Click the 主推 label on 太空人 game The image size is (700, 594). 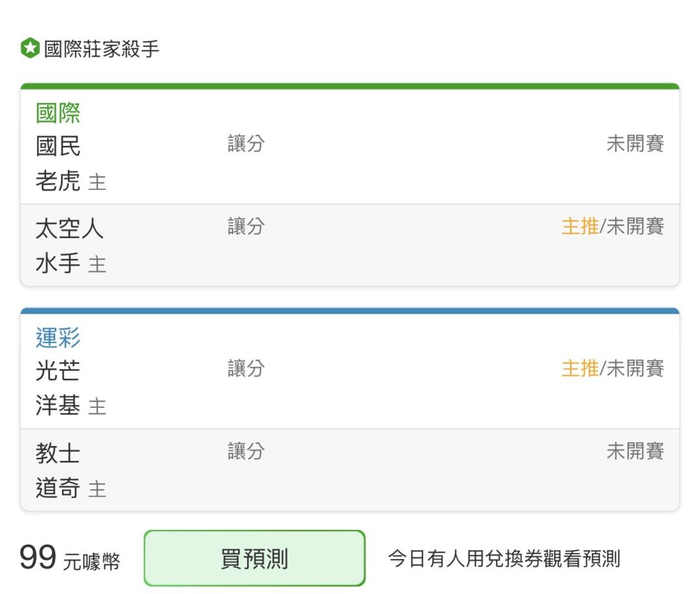(x=580, y=226)
